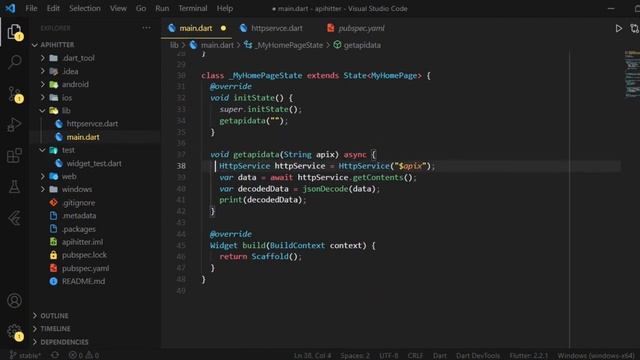Open the View menu
This screenshot has height=360, width=640.
point(118,8)
